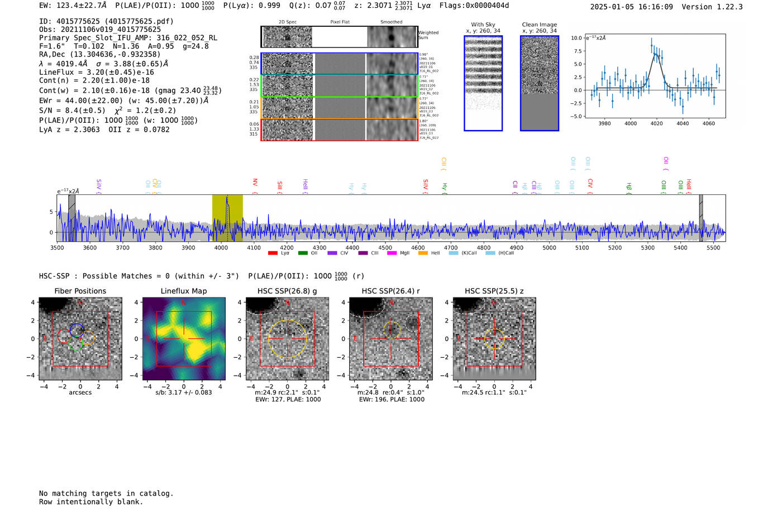Screen dimensions: 782x532
Task: Click the EW: 123.4±22.7Å header value
Action: tap(73, 6)
